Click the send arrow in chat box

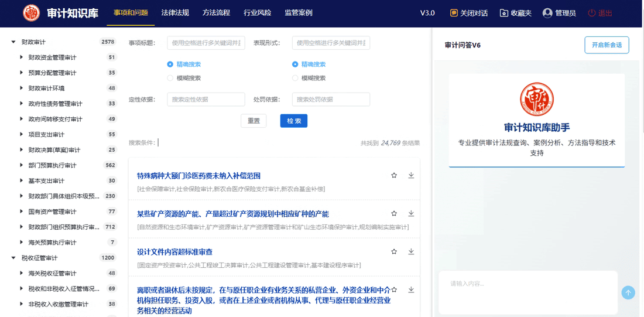pos(628,292)
